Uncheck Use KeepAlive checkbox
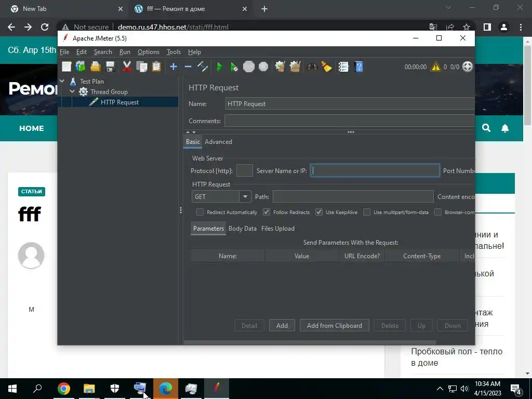 319,212
